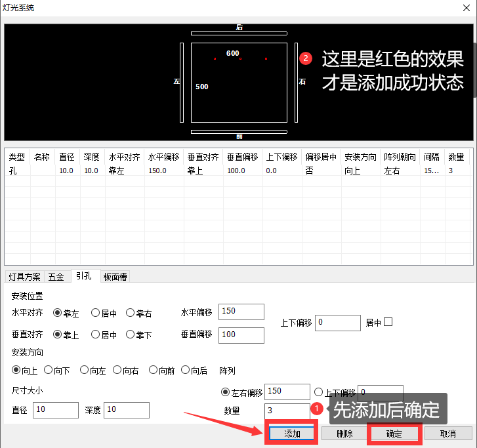Click the 左右偏移 array value field
The image size is (477, 448).
(x=287, y=392)
